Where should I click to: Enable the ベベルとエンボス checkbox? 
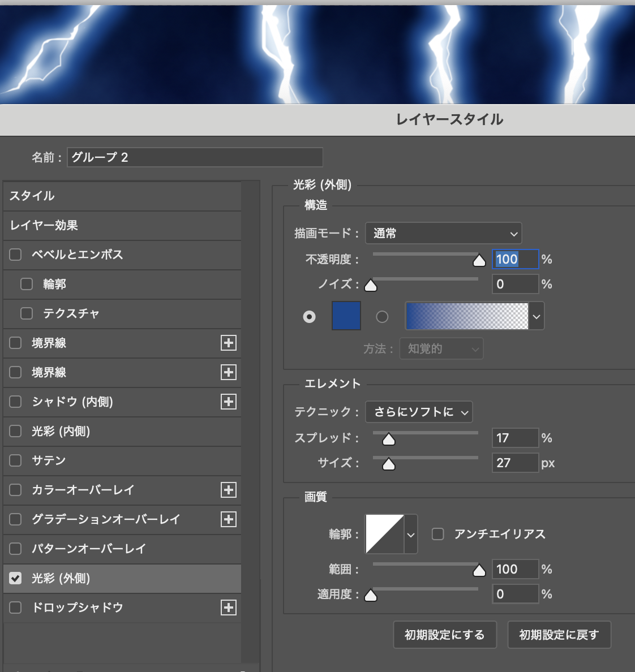click(16, 255)
